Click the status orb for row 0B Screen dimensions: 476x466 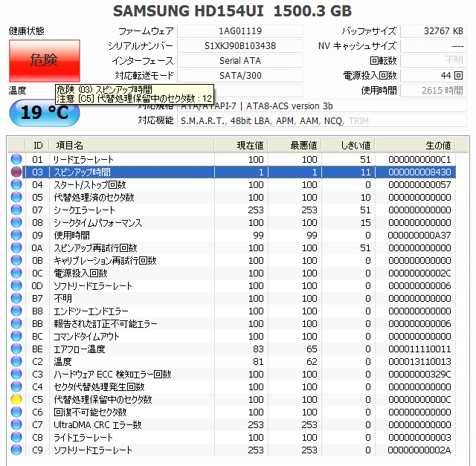[16, 261]
